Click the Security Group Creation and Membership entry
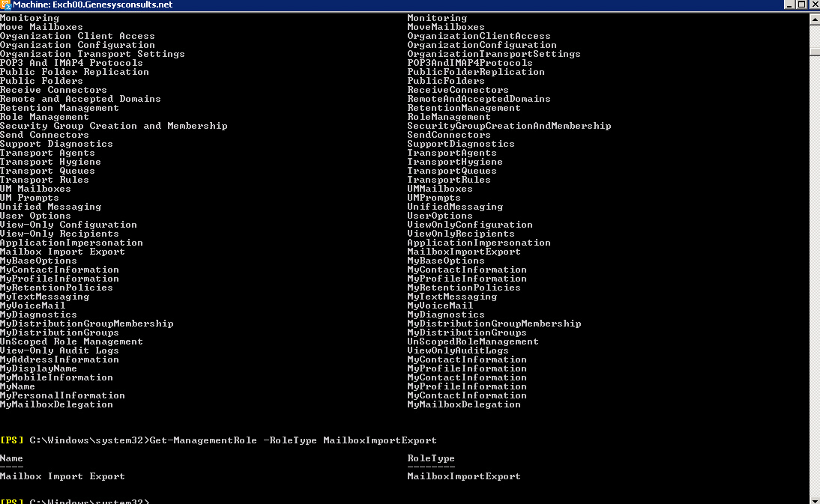 (113, 126)
